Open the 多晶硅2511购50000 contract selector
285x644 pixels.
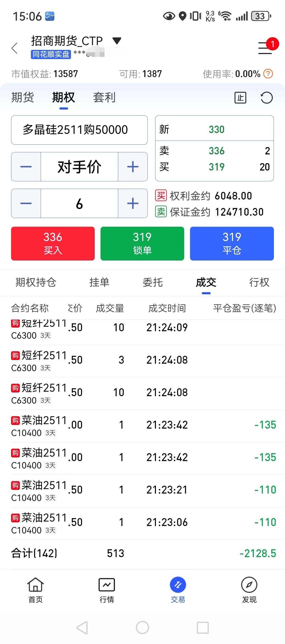pos(79,130)
